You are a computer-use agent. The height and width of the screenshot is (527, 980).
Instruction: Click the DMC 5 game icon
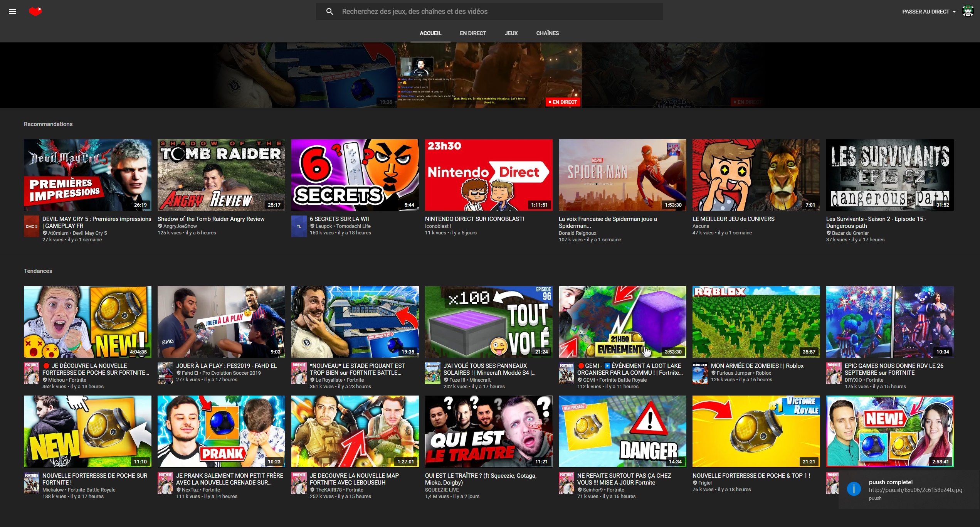32,226
